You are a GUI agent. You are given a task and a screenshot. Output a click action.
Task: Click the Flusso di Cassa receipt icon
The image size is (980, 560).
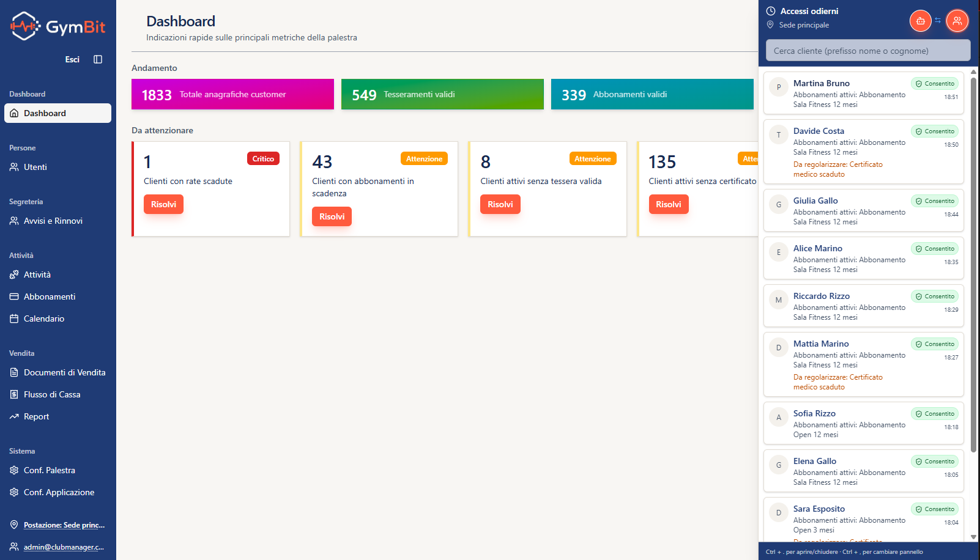pyautogui.click(x=14, y=394)
